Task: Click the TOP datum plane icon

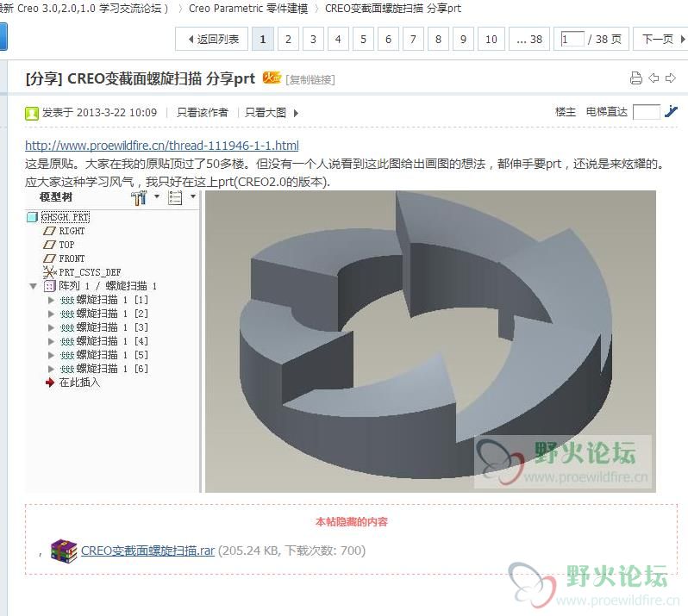Action: 49,245
